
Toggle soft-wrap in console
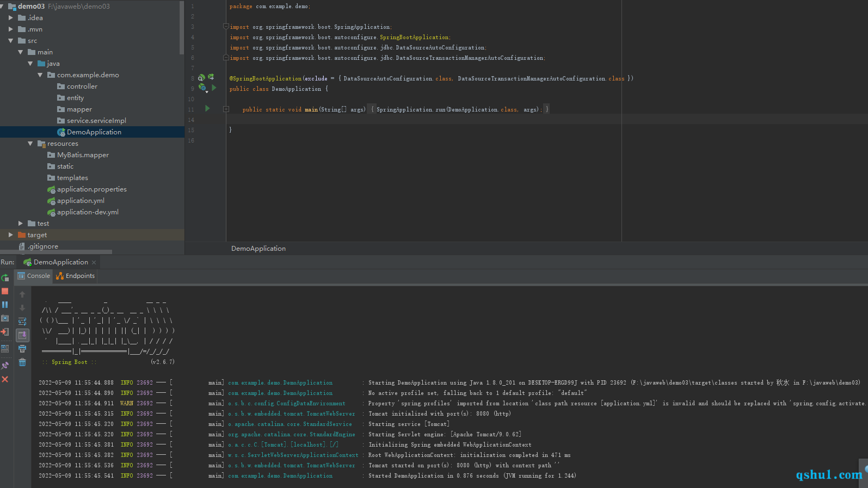coord(22,322)
